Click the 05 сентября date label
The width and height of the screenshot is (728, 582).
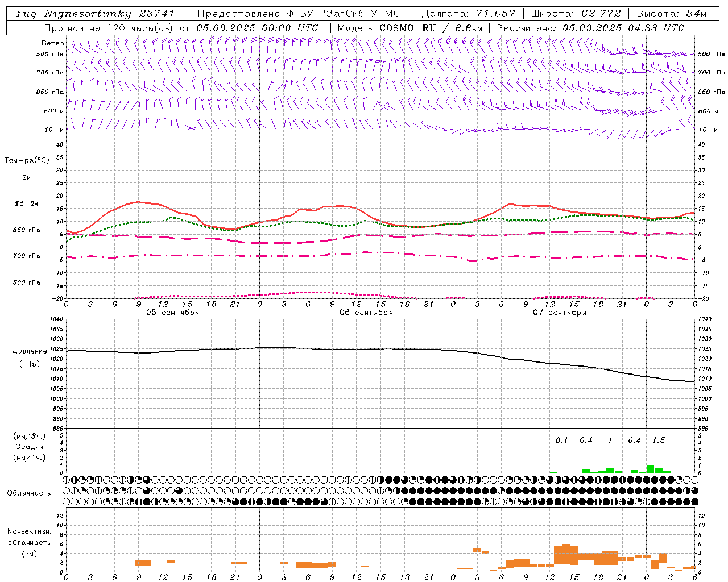click(x=173, y=313)
